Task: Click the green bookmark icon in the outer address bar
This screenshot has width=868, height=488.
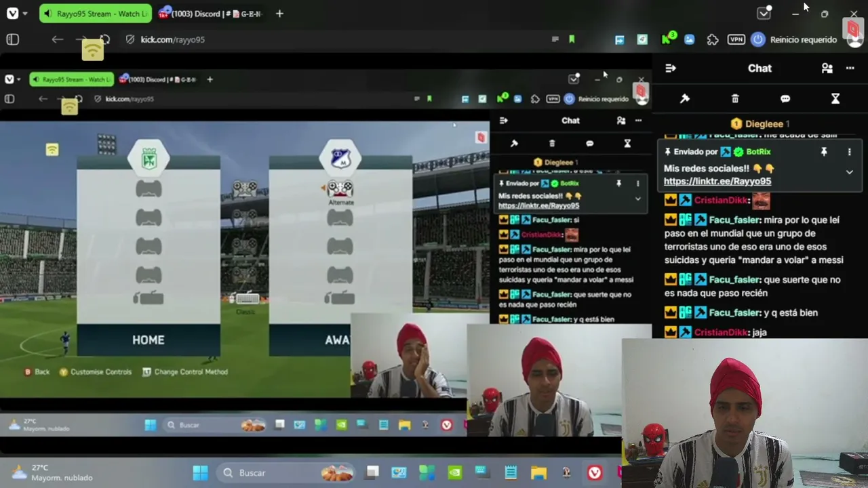Action: [x=572, y=39]
